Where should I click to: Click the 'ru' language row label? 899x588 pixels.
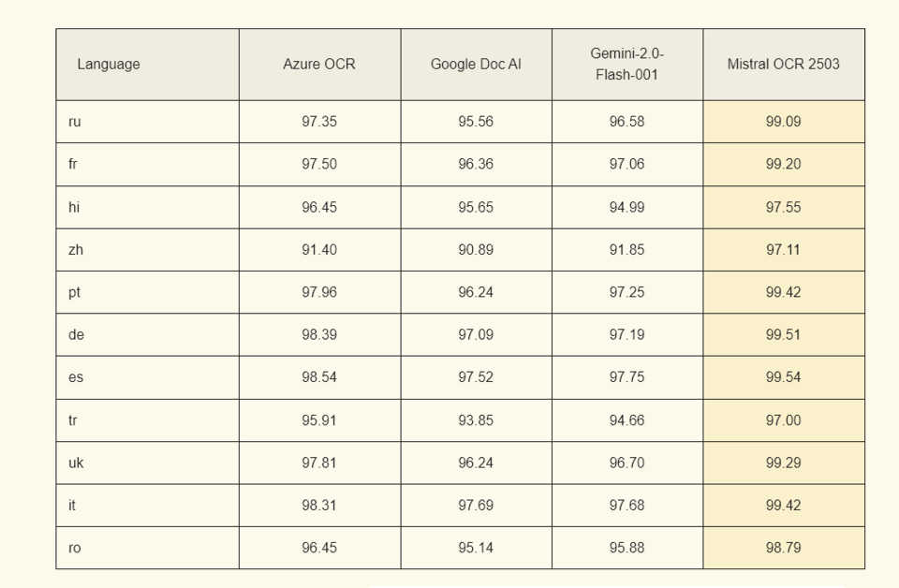click(x=75, y=122)
